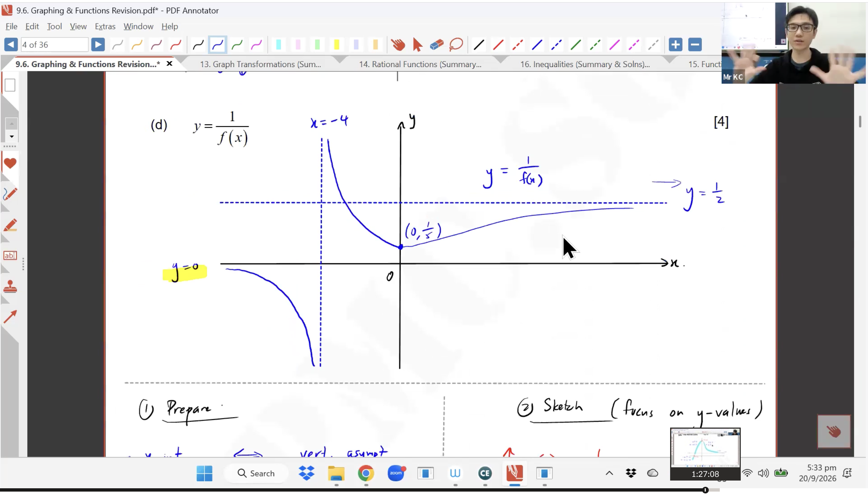Image resolution: width=868 pixels, height=496 pixels.
Task: Select the gray pen preset
Action: [x=117, y=45]
